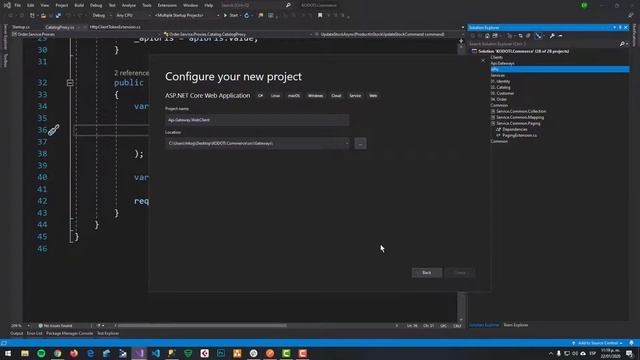This screenshot has height=360, width=640.
Task: Click the No issues found status indicator
Action: (55, 326)
